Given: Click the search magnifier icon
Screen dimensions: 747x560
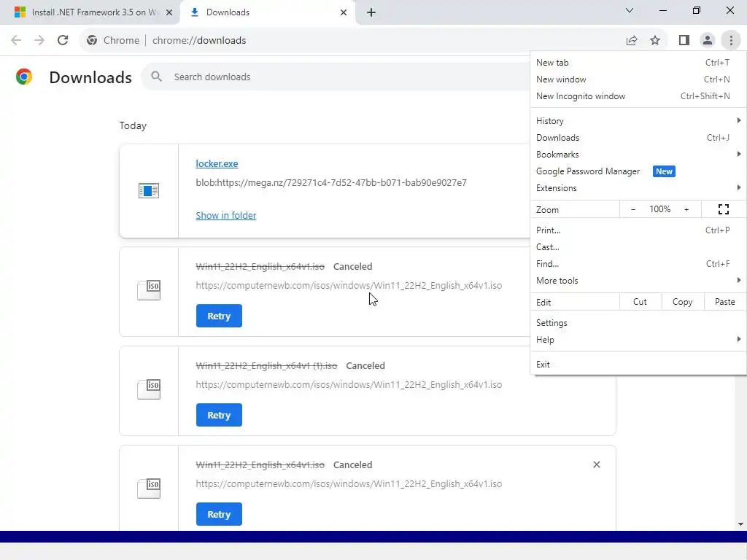Looking at the screenshot, I should click(156, 76).
